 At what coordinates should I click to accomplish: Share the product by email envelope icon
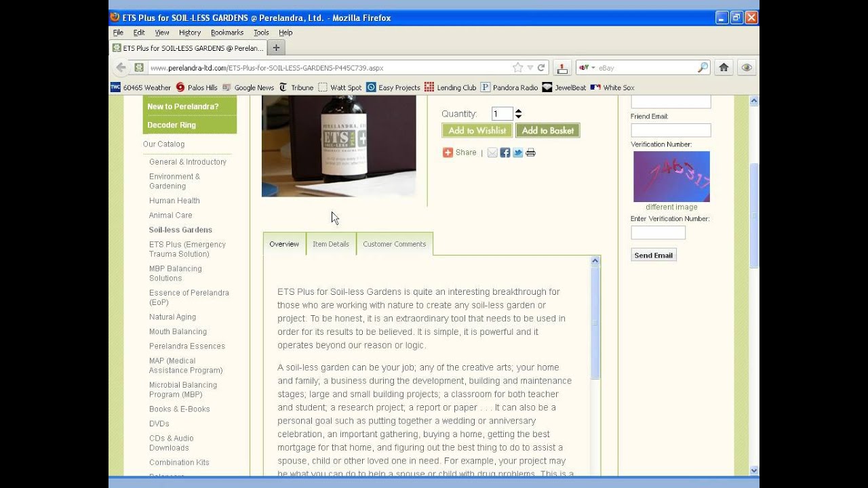point(492,152)
